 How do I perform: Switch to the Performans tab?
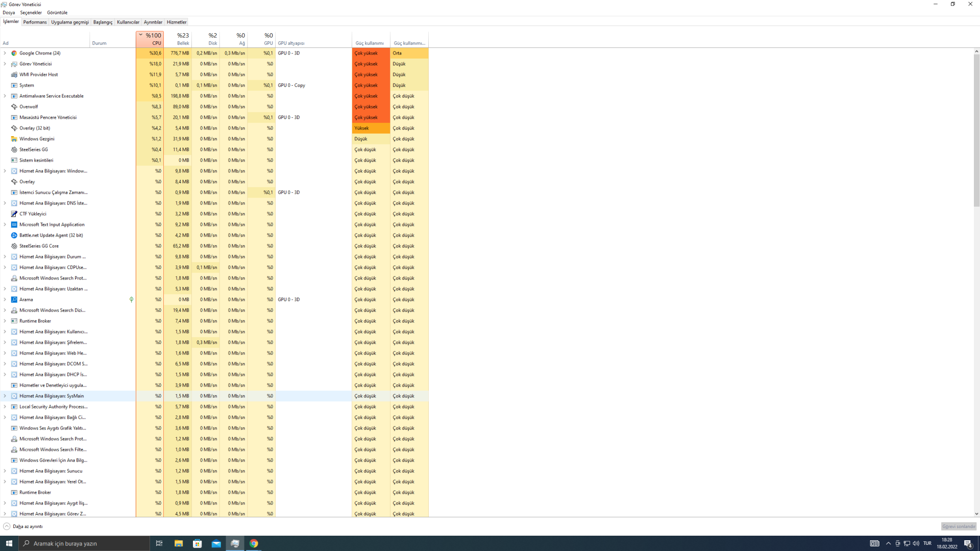click(x=35, y=22)
